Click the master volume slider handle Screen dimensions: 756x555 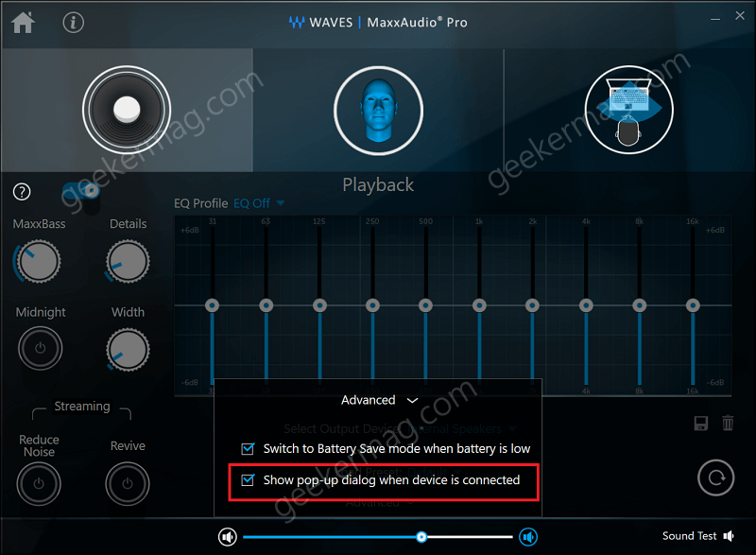[x=421, y=537]
